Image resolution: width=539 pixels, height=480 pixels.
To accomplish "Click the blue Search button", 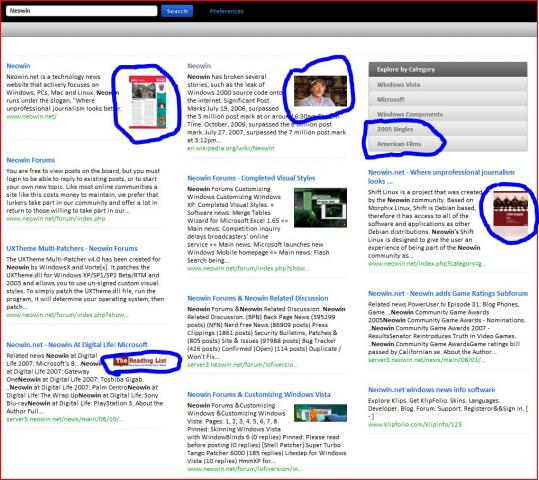I will [177, 11].
